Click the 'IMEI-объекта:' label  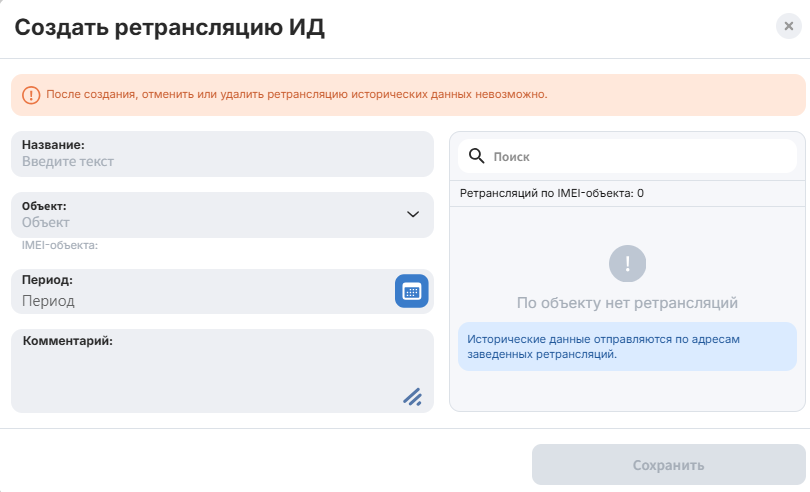point(60,245)
